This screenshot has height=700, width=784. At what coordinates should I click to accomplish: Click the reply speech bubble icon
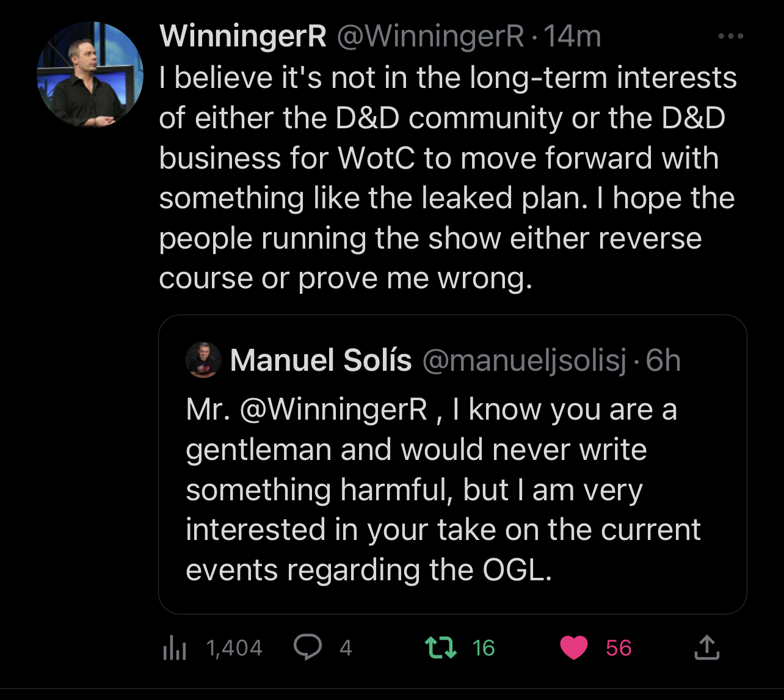click(308, 647)
